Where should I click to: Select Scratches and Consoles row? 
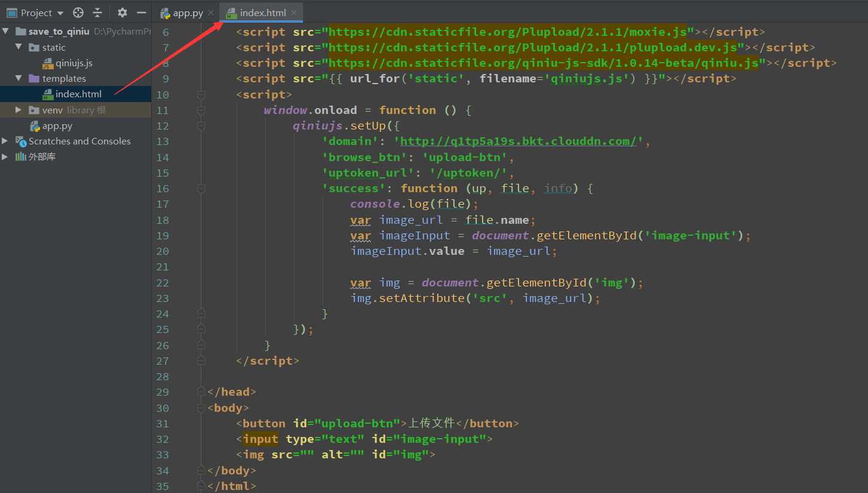click(75, 141)
